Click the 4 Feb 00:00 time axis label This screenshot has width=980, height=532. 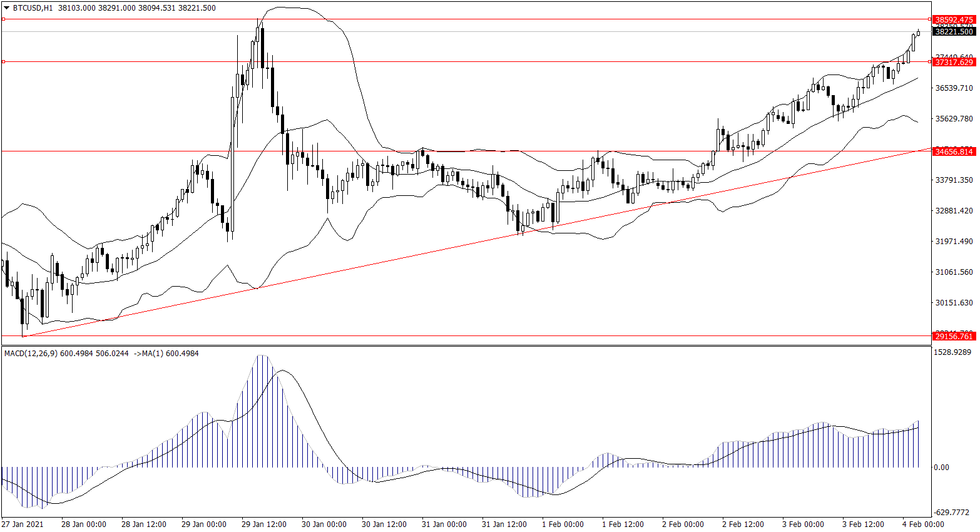coord(923,524)
